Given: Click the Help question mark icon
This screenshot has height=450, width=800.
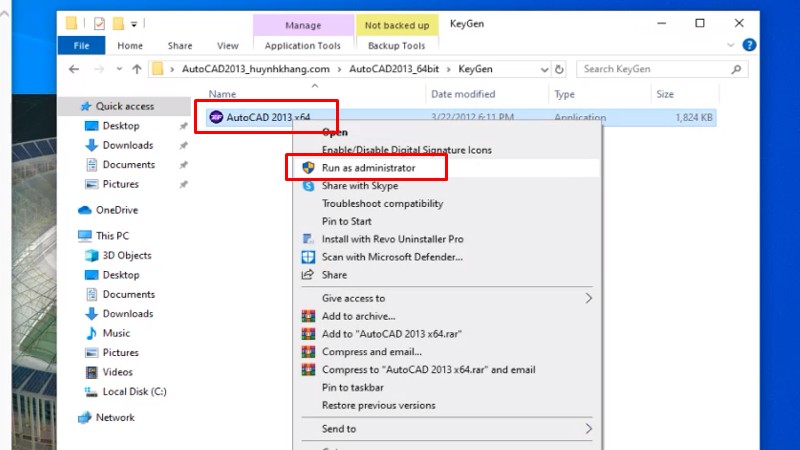Looking at the screenshot, I should tap(750, 45).
